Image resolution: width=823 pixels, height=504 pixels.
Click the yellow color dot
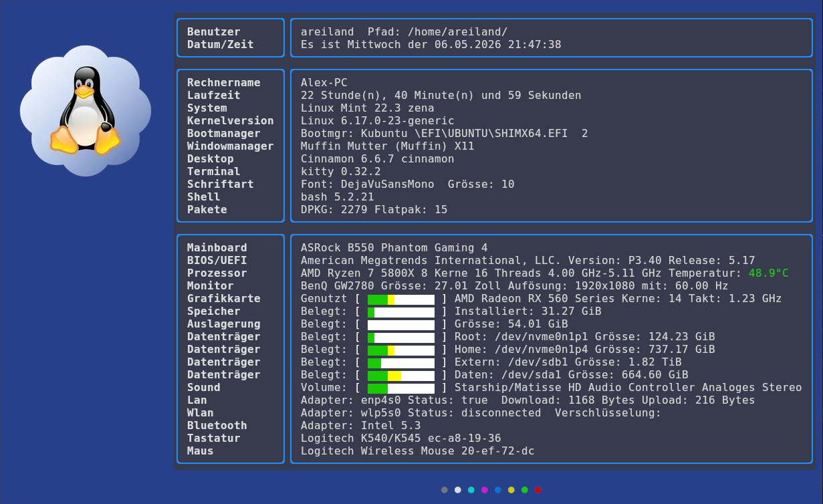511,490
